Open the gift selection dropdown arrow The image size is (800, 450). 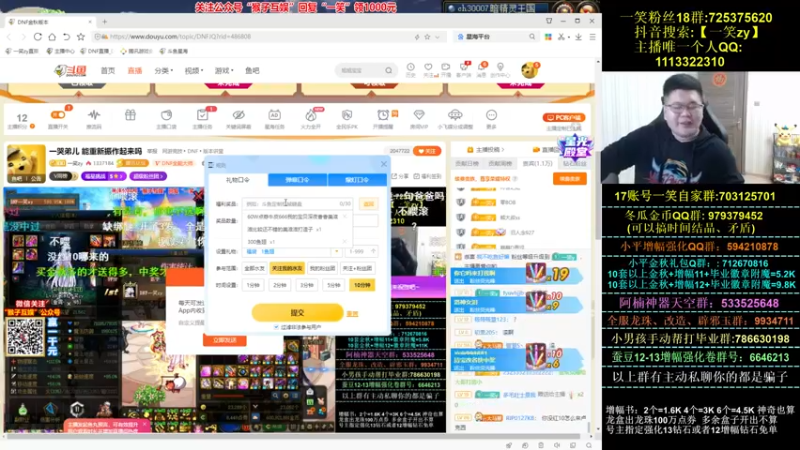[336, 252]
